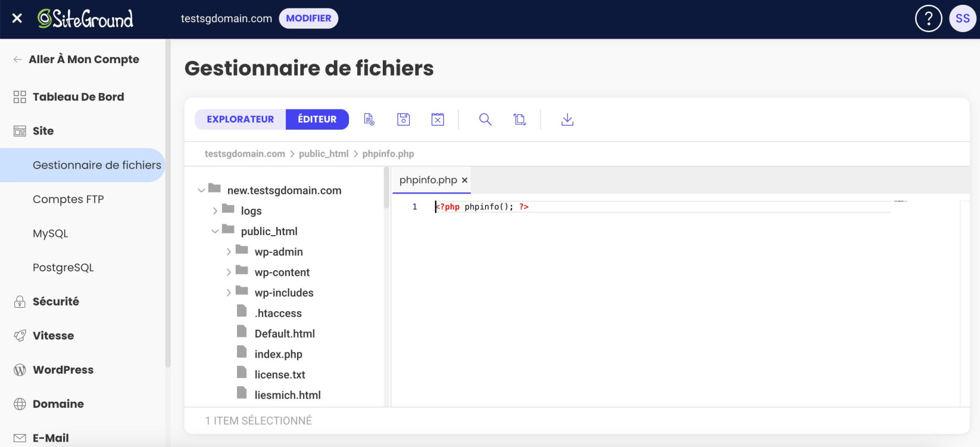Open search with the magnifier icon

[485, 119]
